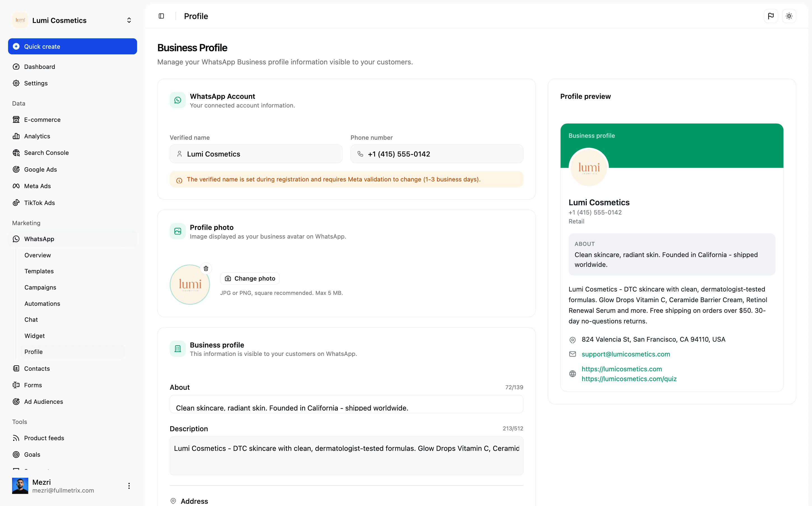Go to E-commerce data page

click(73, 120)
